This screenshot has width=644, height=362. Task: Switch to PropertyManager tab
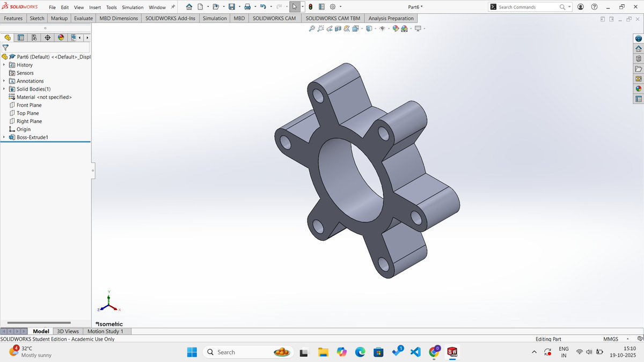click(x=21, y=38)
